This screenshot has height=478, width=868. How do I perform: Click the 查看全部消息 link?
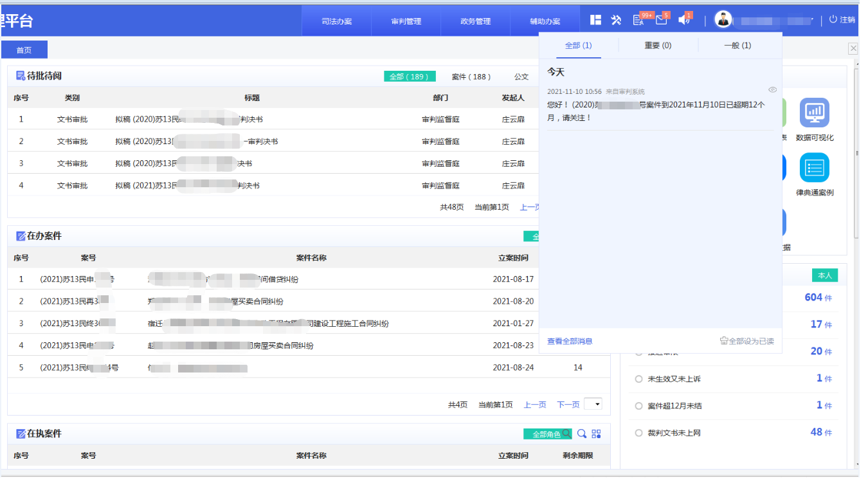pos(570,341)
